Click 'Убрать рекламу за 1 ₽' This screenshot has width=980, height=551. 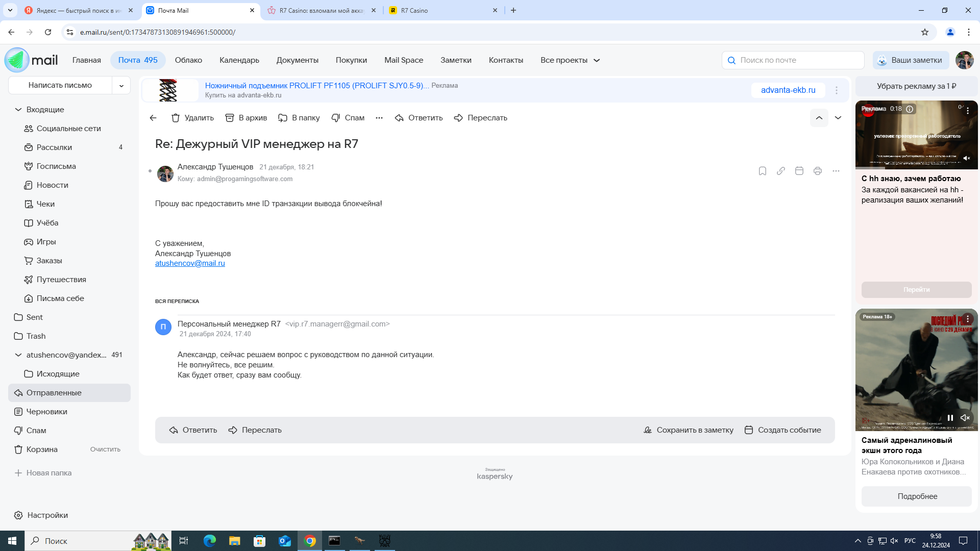(x=917, y=86)
